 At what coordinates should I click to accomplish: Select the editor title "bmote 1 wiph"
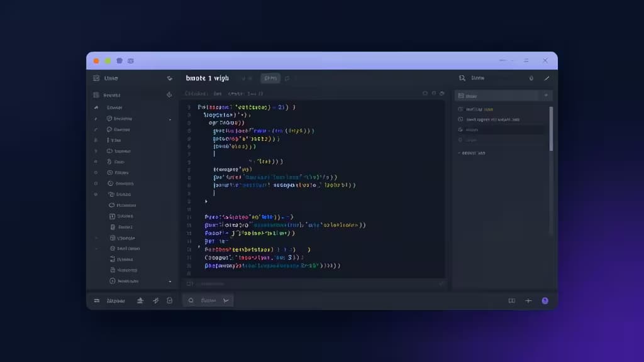208,78
